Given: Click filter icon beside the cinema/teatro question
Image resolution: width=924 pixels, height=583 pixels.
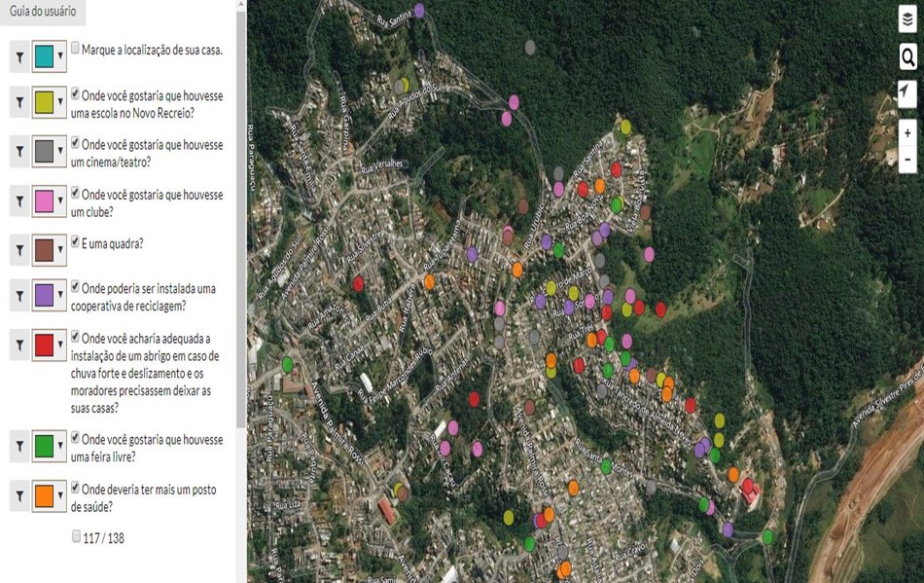Looking at the screenshot, I should [18, 151].
